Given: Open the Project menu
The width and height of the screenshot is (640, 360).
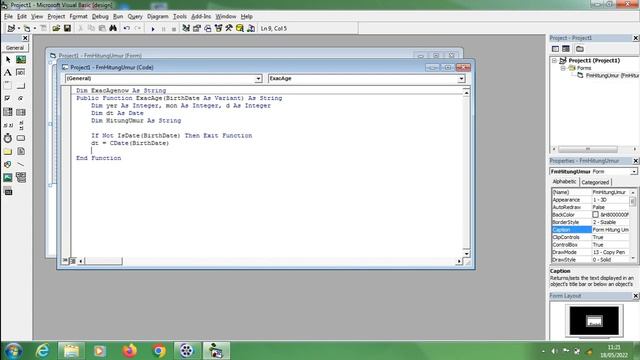Looking at the screenshot, I should click(56, 16).
